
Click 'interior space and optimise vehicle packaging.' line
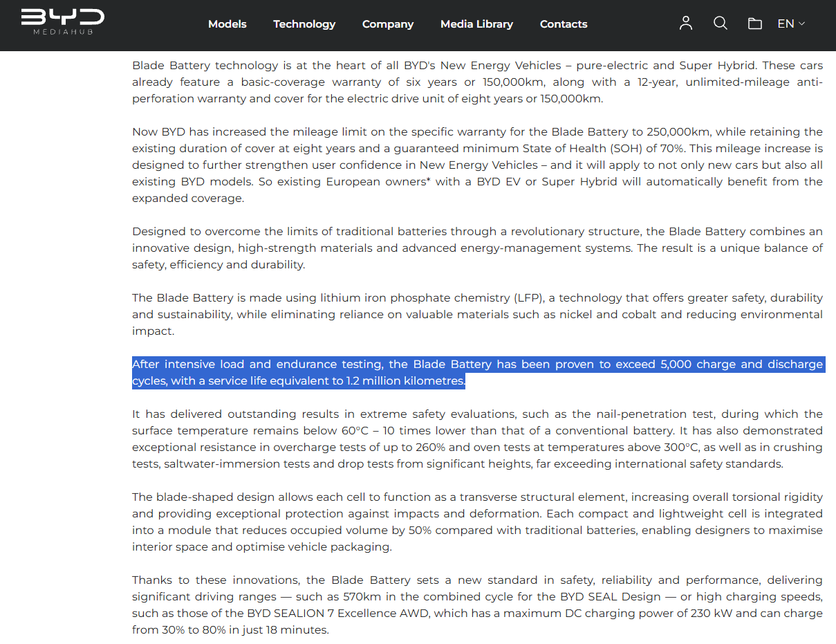(x=262, y=547)
